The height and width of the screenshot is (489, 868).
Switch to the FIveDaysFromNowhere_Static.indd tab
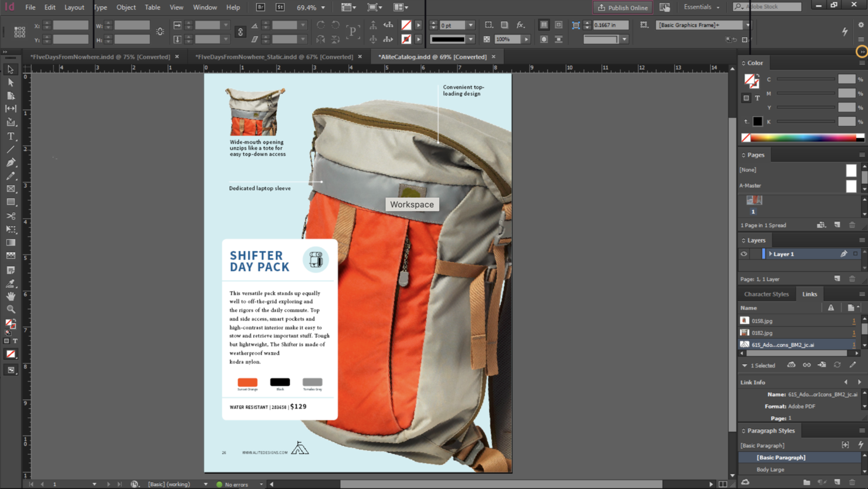(270, 56)
